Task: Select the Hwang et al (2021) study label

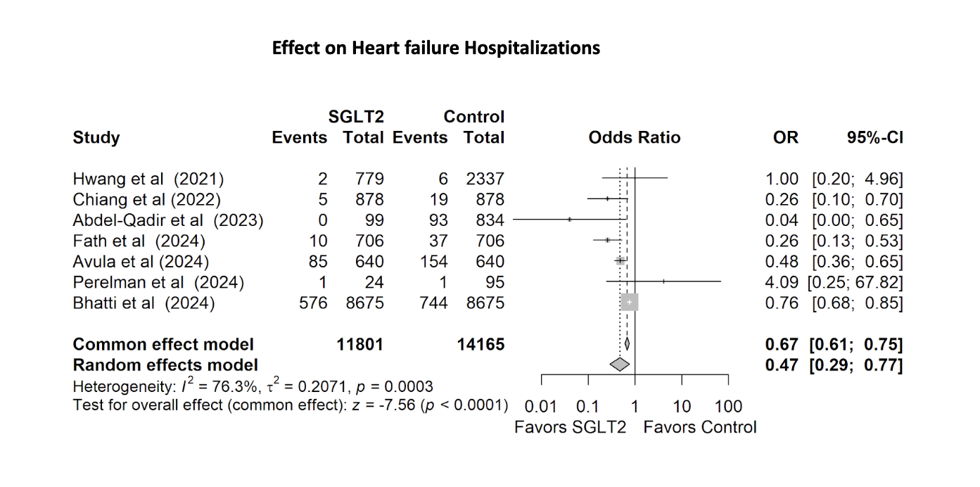Action: point(148,179)
